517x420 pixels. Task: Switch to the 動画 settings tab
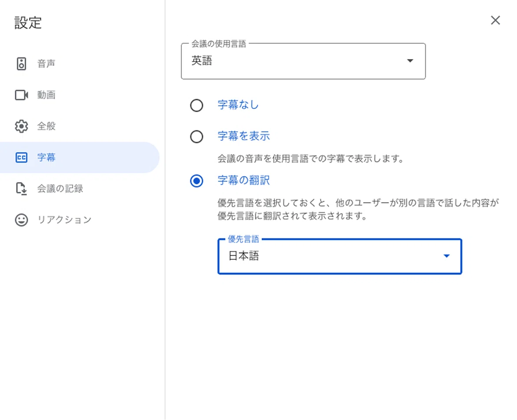click(80, 95)
